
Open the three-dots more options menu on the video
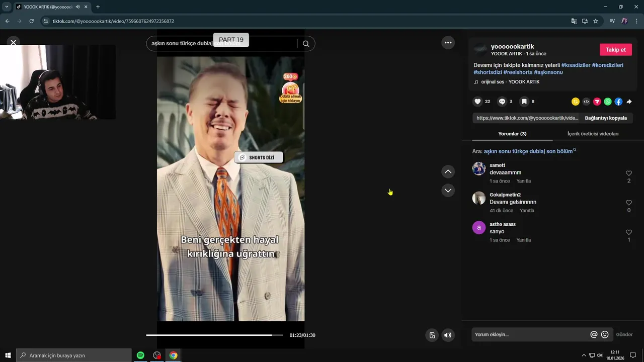[x=448, y=43]
